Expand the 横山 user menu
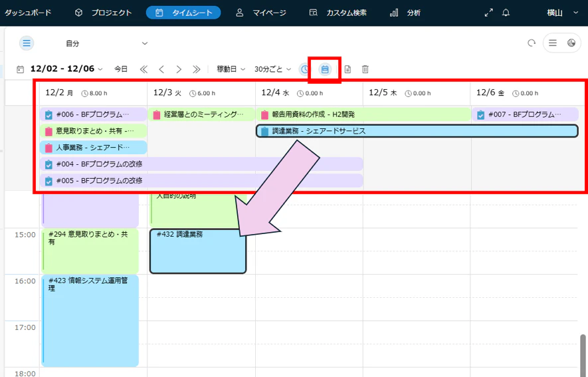The height and width of the screenshot is (377, 588). (561, 13)
